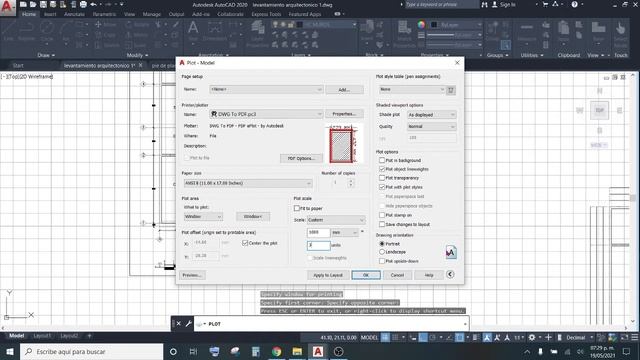Image resolution: width=640 pixels, height=360 pixels.
Task: Click Apply to Layout button
Action: [328, 275]
